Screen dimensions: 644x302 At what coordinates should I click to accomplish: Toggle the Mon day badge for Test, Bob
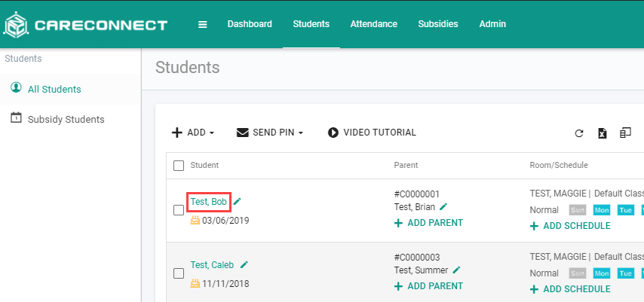[602, 210]
